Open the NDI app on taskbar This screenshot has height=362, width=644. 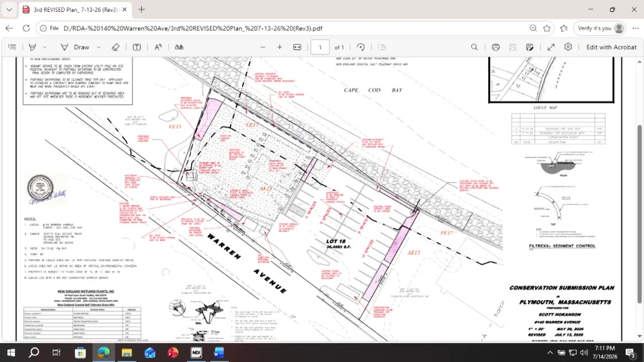coord(196,352)
